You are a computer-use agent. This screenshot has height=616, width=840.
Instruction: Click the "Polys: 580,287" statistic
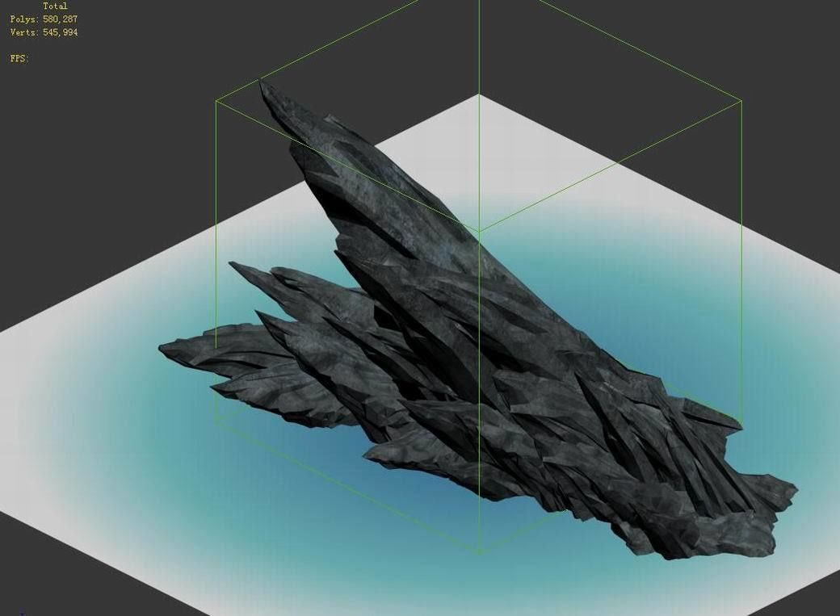pos(44,19)
